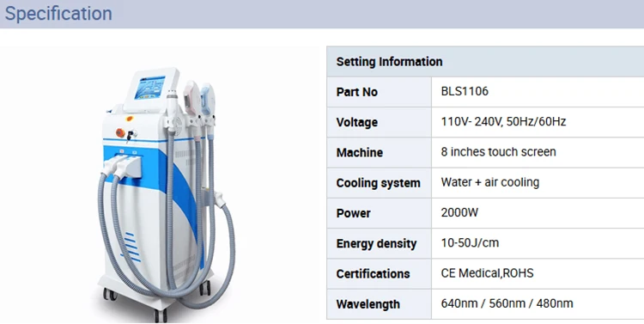
Task: Select the CE Medical,ROHS value
Action: 487,273
